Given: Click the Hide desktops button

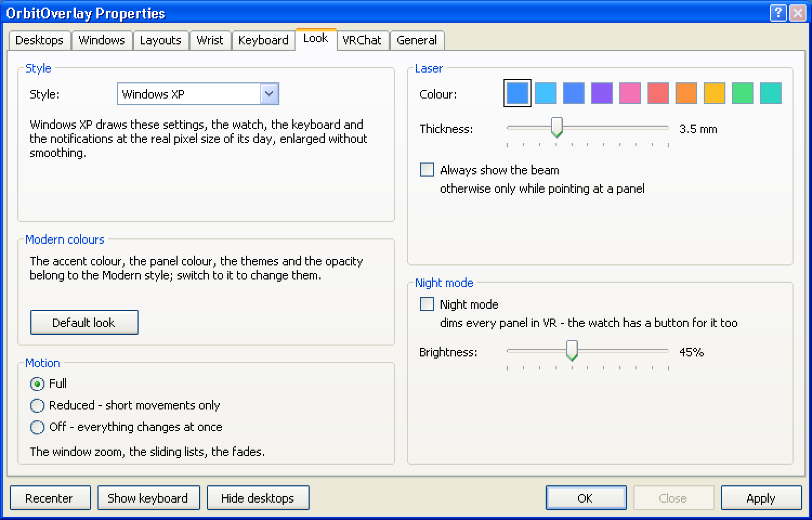Looking at the screenshot, I should (258, 498).
